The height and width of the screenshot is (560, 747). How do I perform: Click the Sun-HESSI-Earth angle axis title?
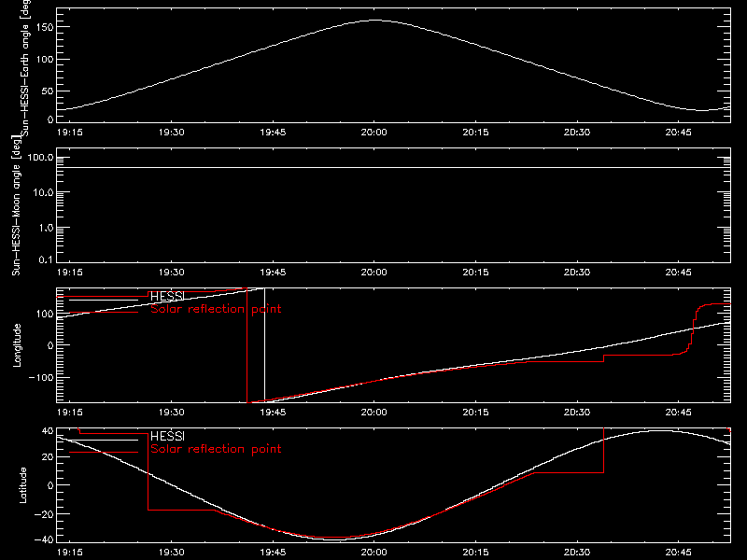(x=25, y=67)
